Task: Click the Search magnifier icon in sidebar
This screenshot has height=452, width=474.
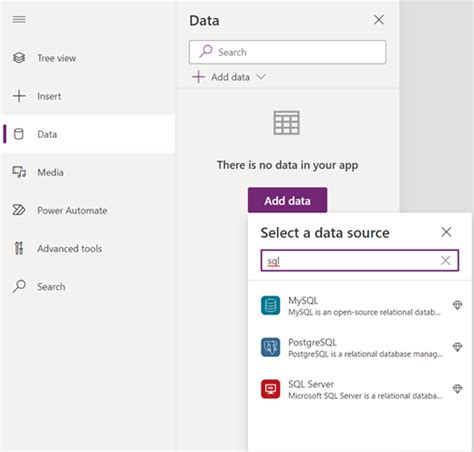Action: [x=19, y=286]
